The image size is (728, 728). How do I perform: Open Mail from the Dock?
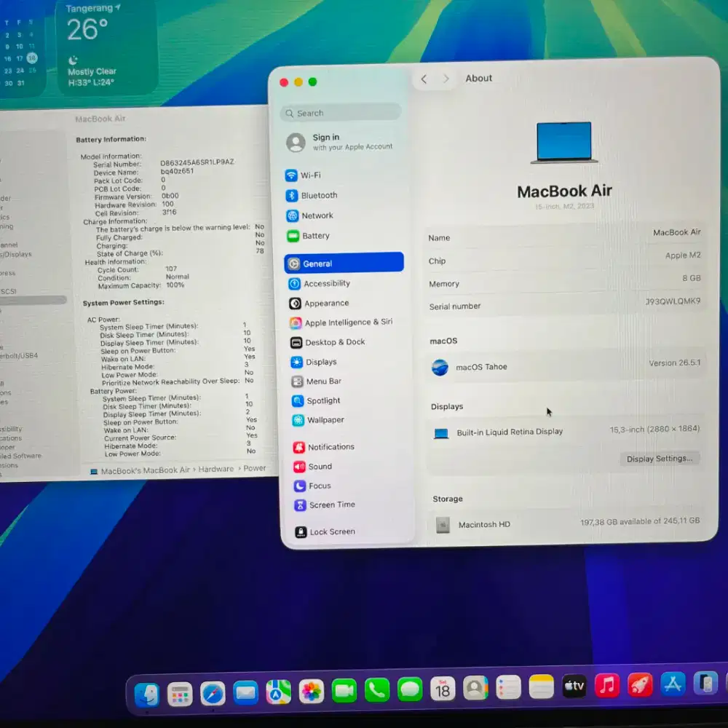pos(245,693)
